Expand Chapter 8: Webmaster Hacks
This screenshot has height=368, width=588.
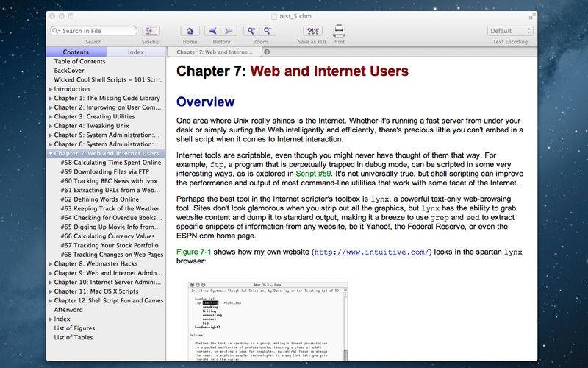click(x=51, y=264)
